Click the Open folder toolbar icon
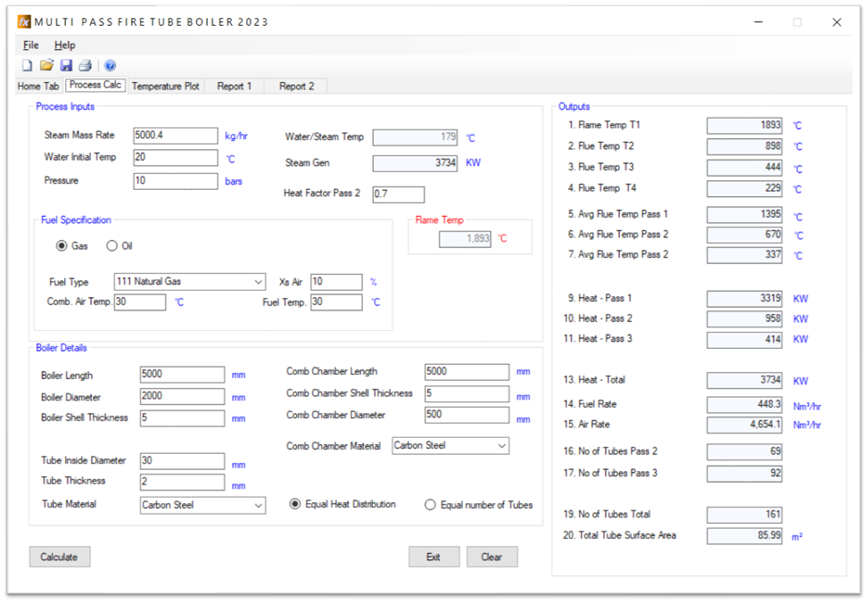 (47, 65)
